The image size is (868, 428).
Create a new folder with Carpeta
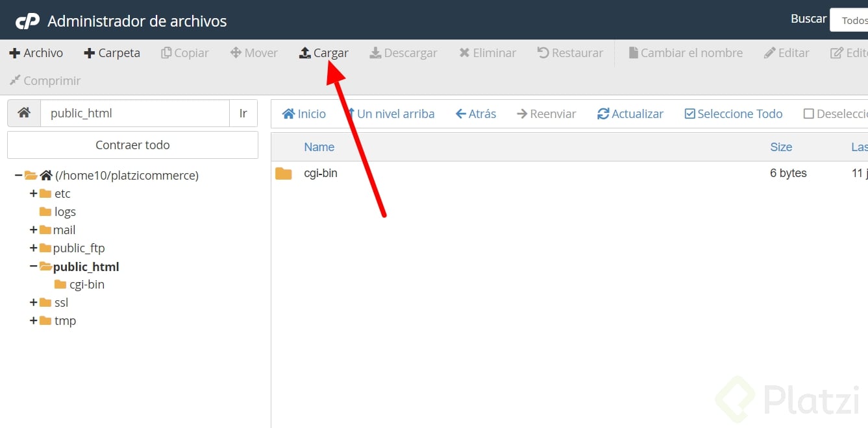[x=112, y=53]
